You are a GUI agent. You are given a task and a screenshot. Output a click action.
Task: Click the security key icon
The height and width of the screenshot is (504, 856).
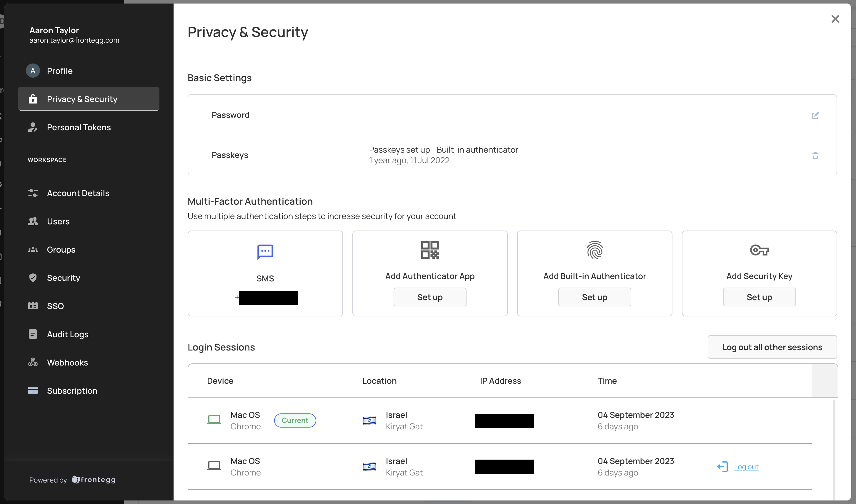pos(759,250)
